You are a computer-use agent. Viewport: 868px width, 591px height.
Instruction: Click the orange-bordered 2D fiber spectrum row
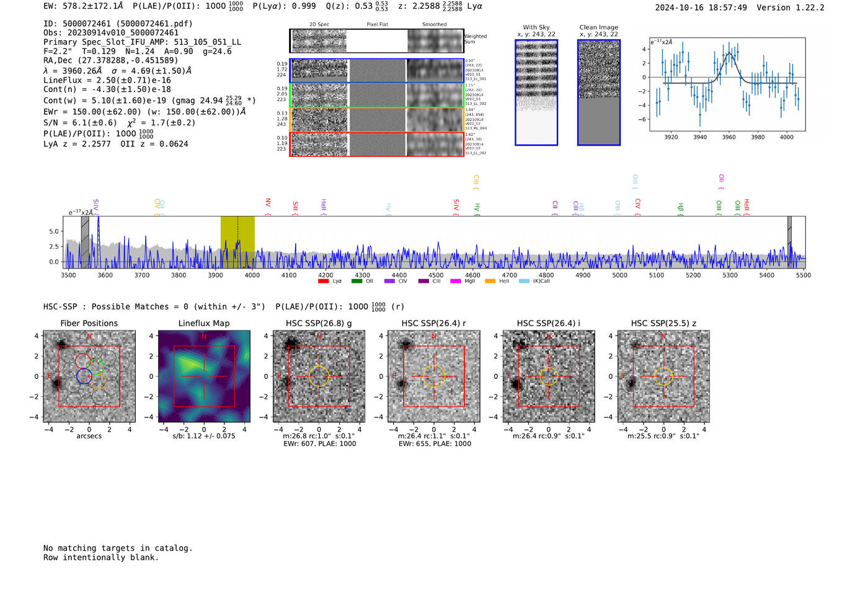377,120
